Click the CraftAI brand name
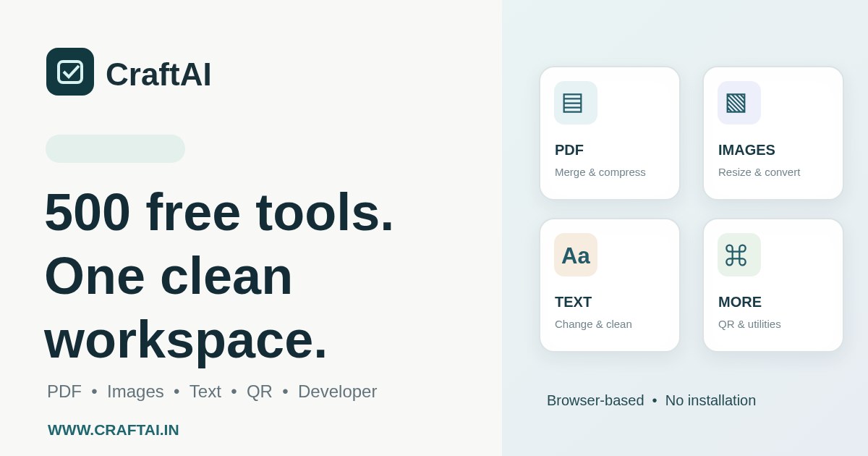868x456 pixels. coord(158,74)
